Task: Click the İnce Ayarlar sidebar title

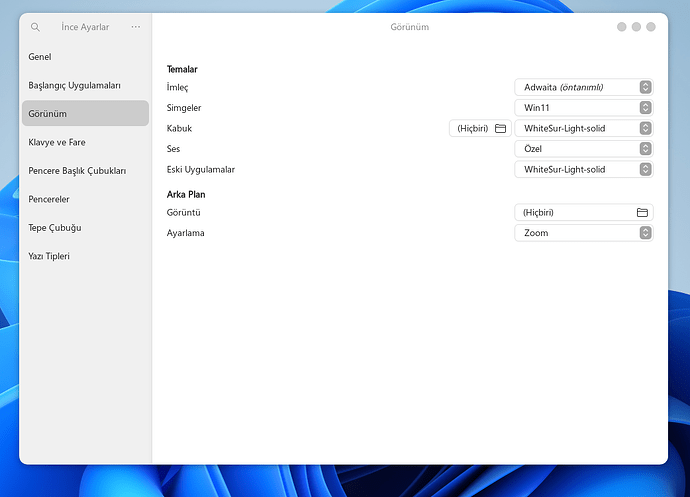Action: click(85, 27)
